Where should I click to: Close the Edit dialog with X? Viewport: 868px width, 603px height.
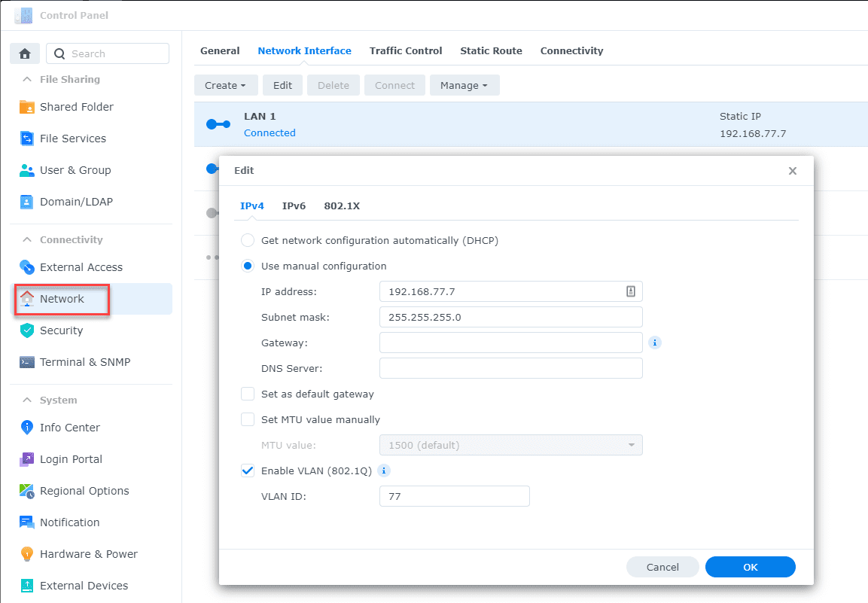793,171
